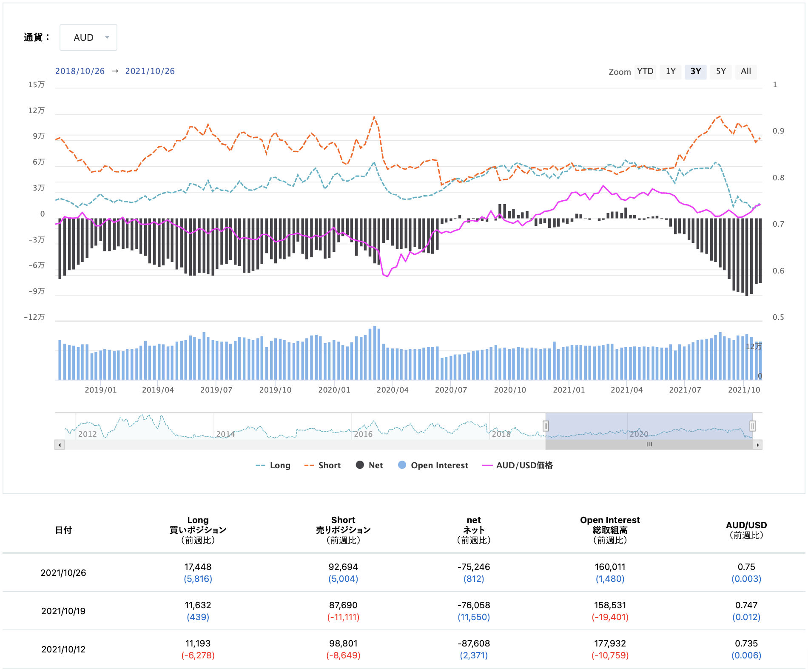Click the 2020/04 x-axis label
This screenshot has width=808, height=672.
[393, 390]
